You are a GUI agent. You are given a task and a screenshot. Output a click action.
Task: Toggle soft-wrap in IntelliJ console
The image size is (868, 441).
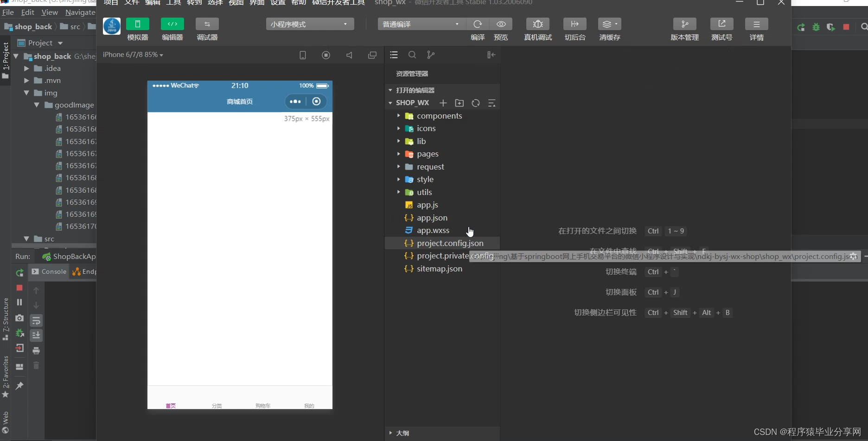click(x=36, y=321)
